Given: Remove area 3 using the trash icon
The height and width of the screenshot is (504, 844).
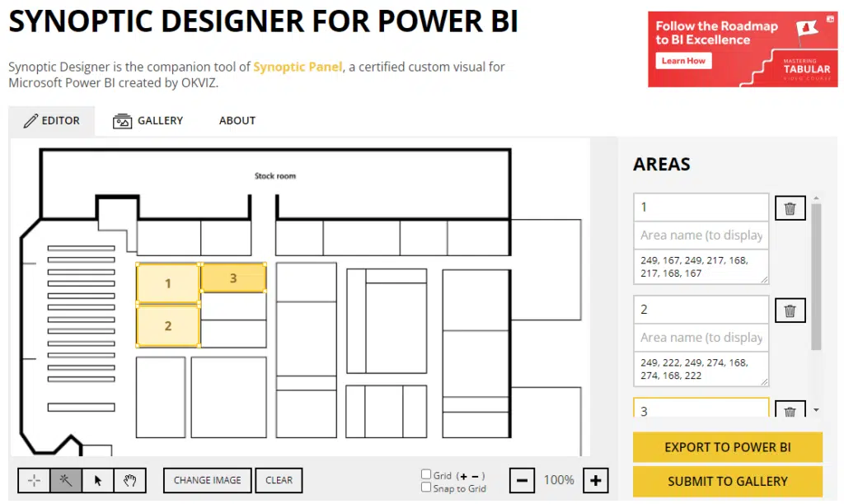Looking at the screenshot, I should (790, 411).
